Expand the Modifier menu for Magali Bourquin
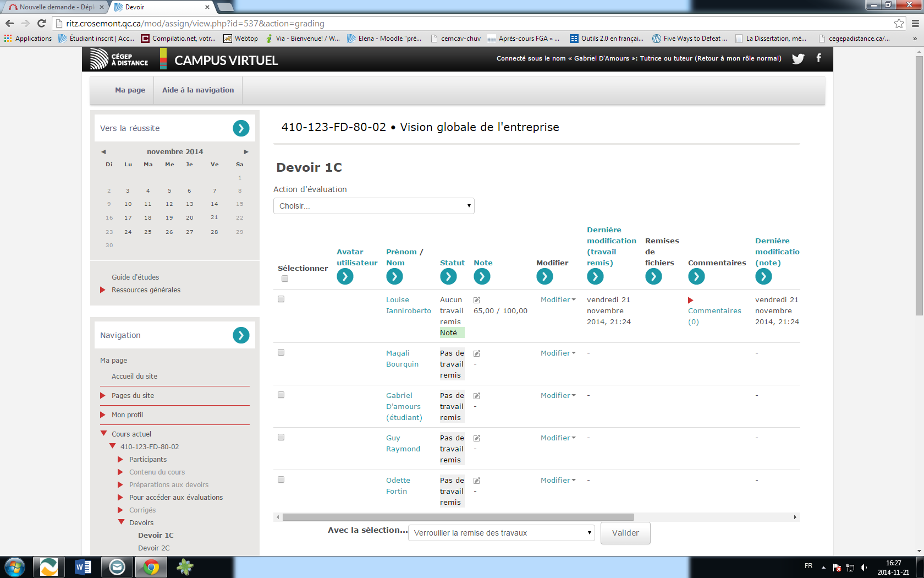The image size is (924, 578). (558, 353)
